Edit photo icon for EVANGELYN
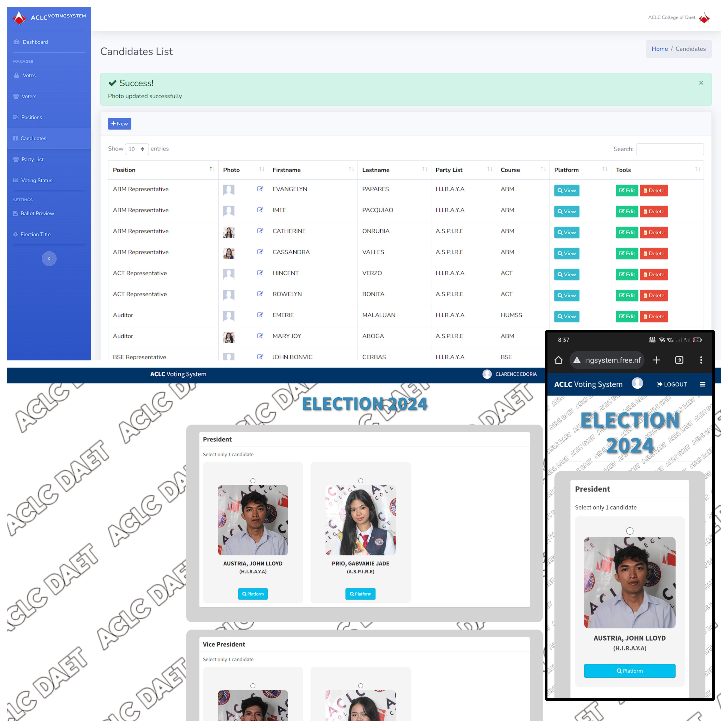Image resolution: width=728 pixels, height=728 pixels. pyautogui.click(x=260, y=189)
